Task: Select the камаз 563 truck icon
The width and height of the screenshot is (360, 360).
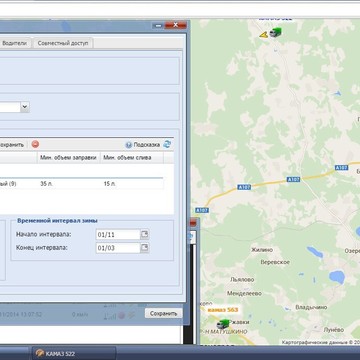Action: [223, 323]
